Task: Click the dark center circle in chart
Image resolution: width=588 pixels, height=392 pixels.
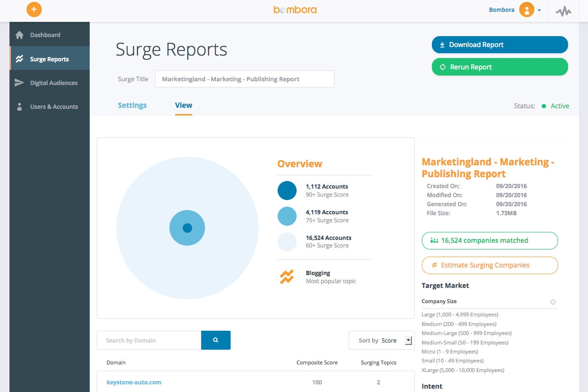Action: point(187,228)
